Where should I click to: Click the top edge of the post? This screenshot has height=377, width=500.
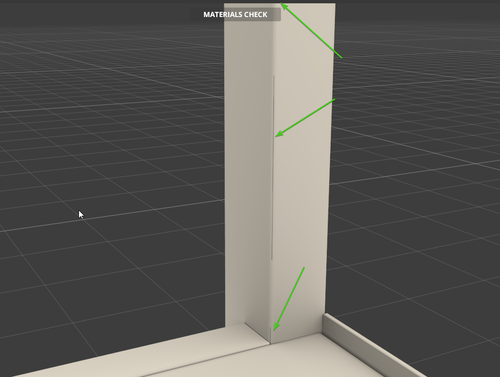click(279, 4)
